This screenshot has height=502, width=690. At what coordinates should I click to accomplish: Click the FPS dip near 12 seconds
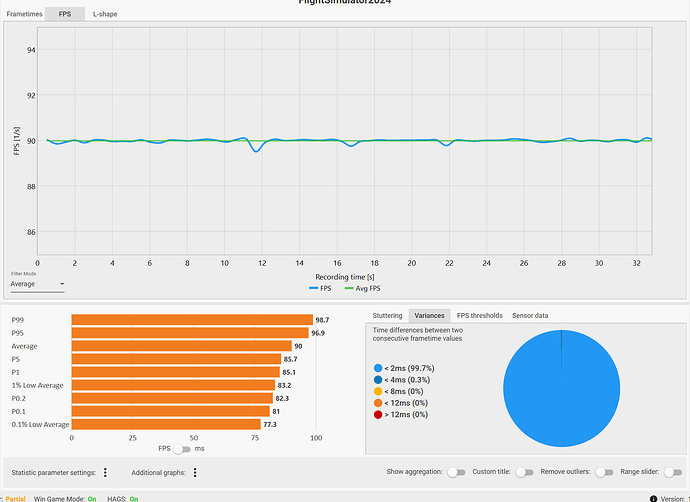256,150
